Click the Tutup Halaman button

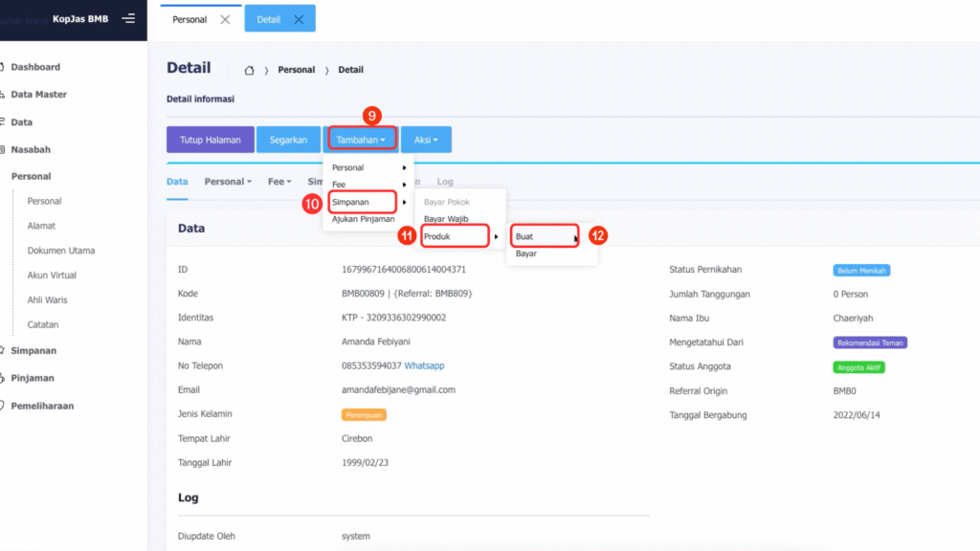point(210,140)
